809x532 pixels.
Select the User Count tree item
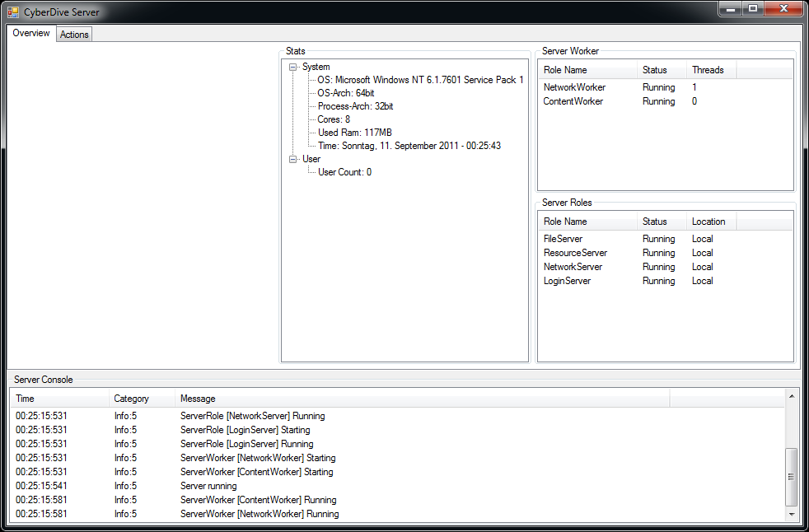click(344, 172)
